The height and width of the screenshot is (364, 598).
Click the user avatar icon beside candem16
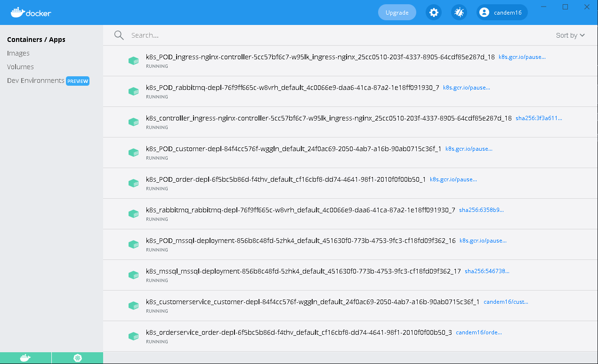(484, 13)
